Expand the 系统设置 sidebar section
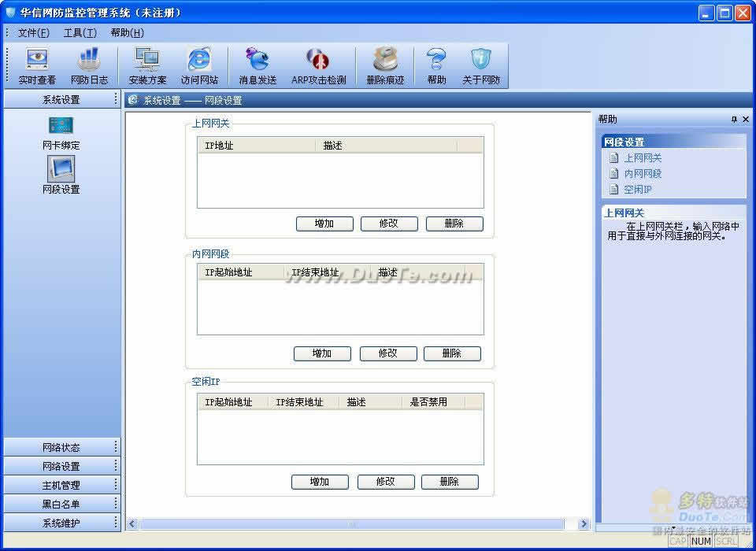 point(61,100)
